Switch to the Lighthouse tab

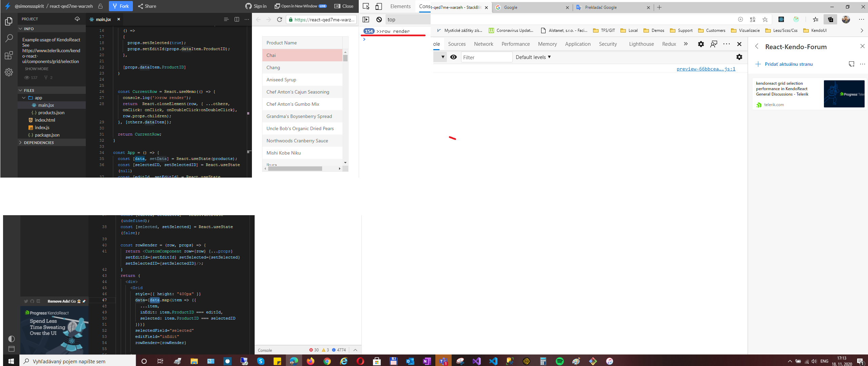click(x=641, y=44)
